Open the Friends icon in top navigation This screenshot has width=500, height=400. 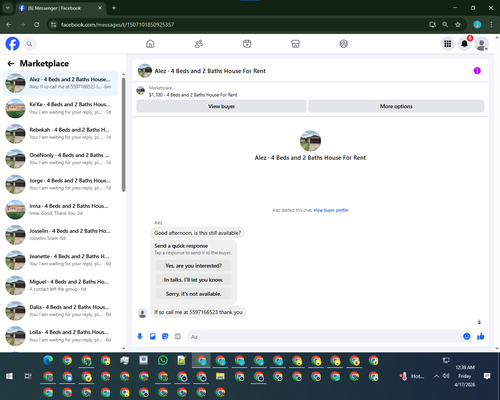click(x=199, y=44)
